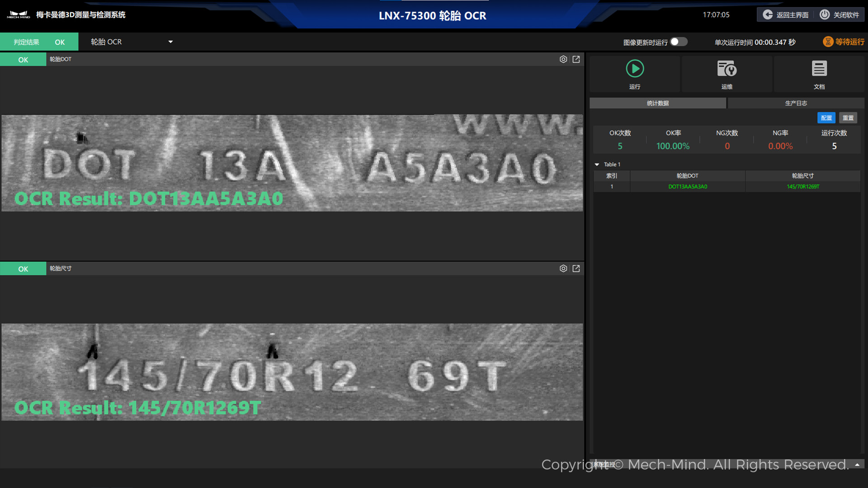Click the power icon to close software
The image size is (868, 488).
point(825,14)
